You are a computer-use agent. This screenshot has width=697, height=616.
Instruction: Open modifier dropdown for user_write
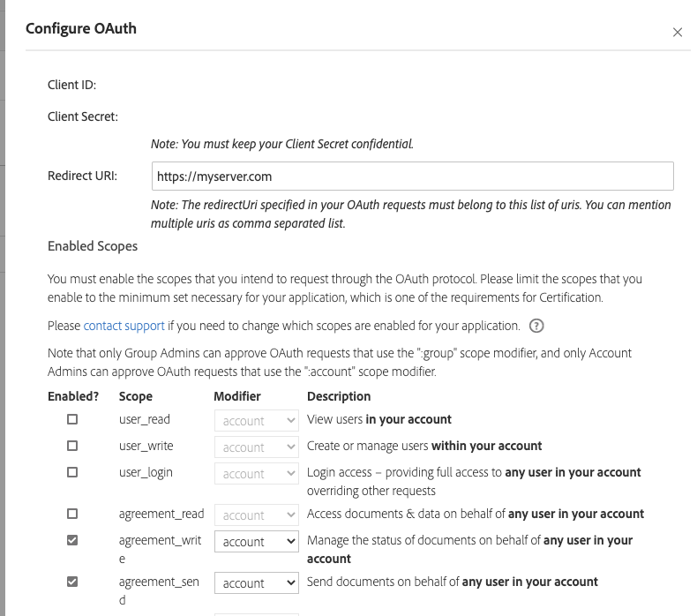point(257,447)
